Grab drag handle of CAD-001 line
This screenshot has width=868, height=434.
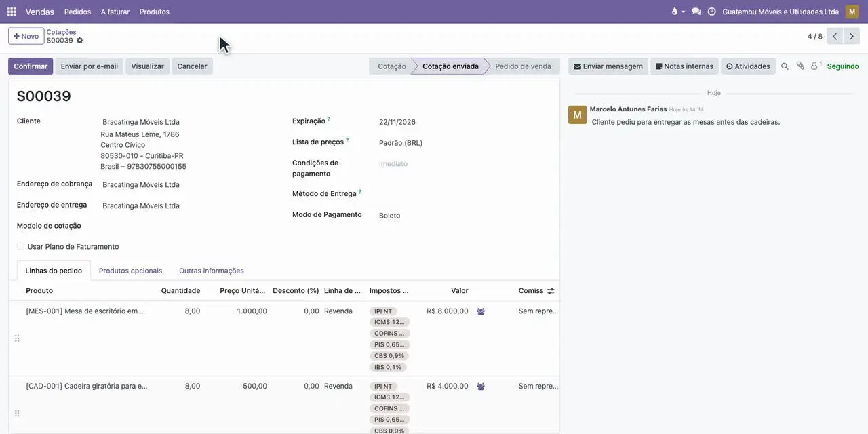coord(17,414)
